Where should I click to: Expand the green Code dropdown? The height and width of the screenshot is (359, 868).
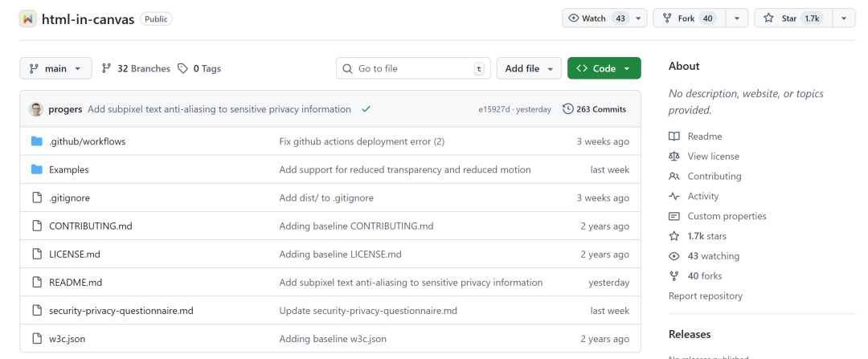tap(604, 69)
